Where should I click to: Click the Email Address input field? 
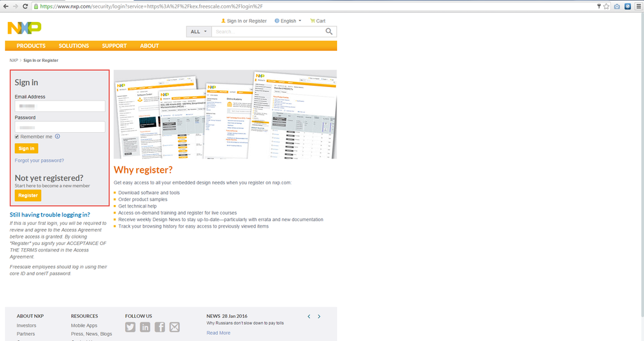pyautogui.click(x=60, y=106)
